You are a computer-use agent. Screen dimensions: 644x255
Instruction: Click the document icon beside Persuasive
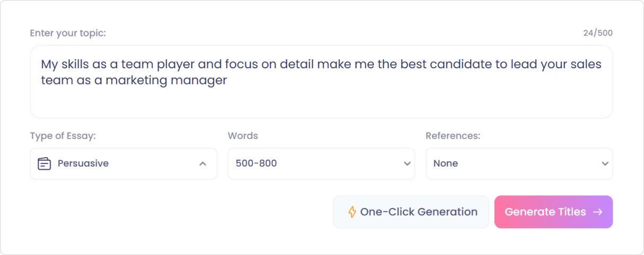pyautogui.click(x=44, y=163)
